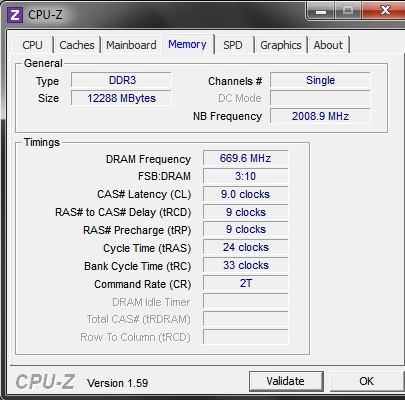Click the CPU-Z title bar text

45,15
